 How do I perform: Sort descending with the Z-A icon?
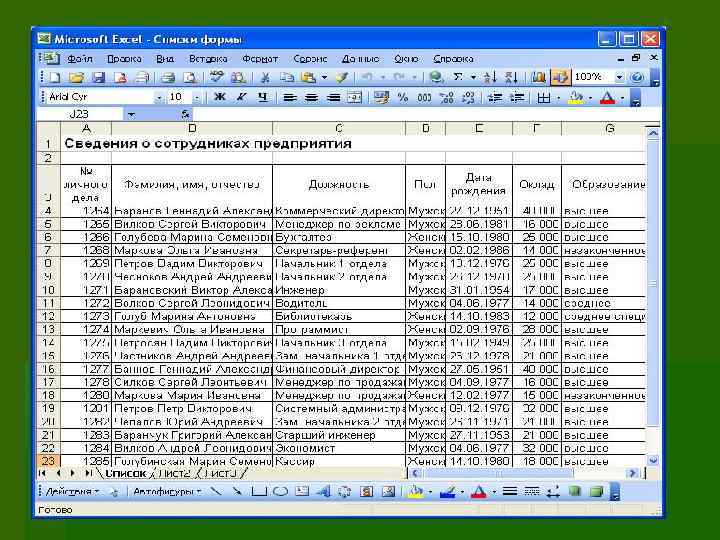coord(512,78)
